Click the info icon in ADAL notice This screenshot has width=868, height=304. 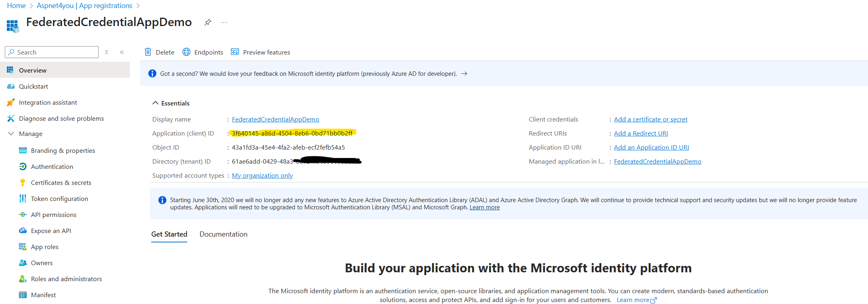point(162,200)
